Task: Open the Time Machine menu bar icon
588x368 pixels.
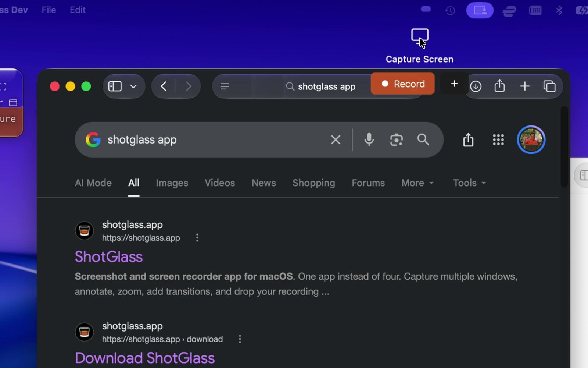Action: tap(450, 10)
